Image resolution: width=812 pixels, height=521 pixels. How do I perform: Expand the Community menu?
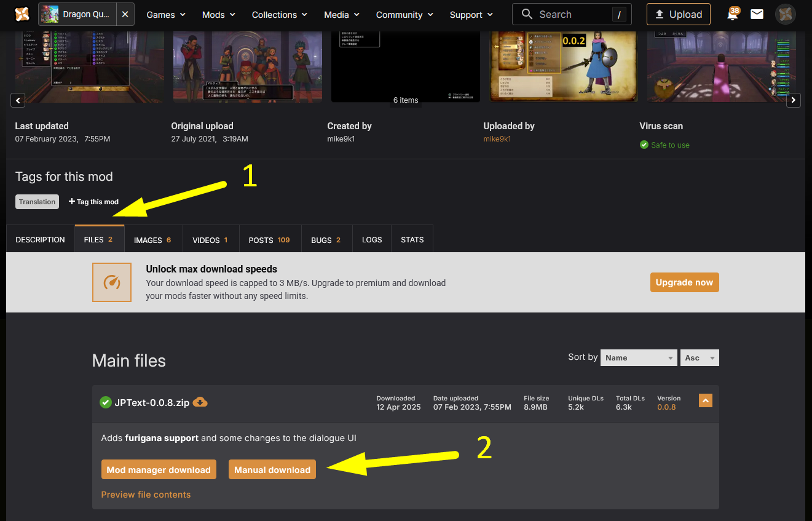[404, 15]
